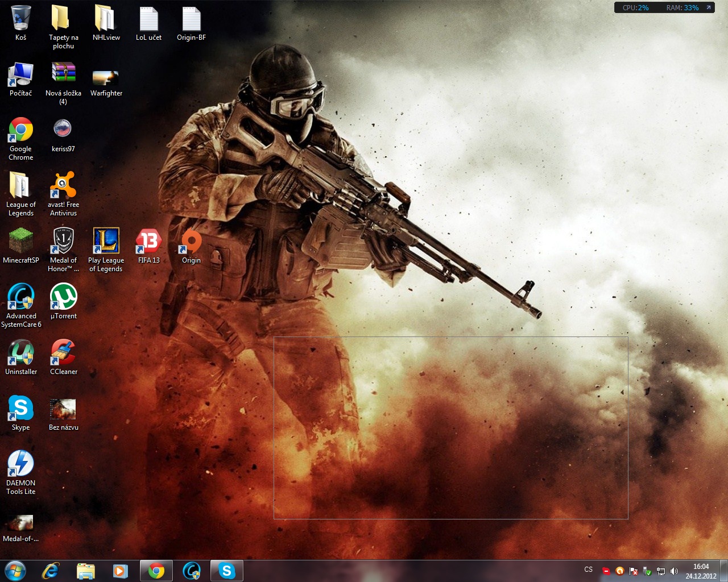This screenshot has width=728, height=582.
Task: Open the Windows Start menu
Action: click(x=15, y=571)
